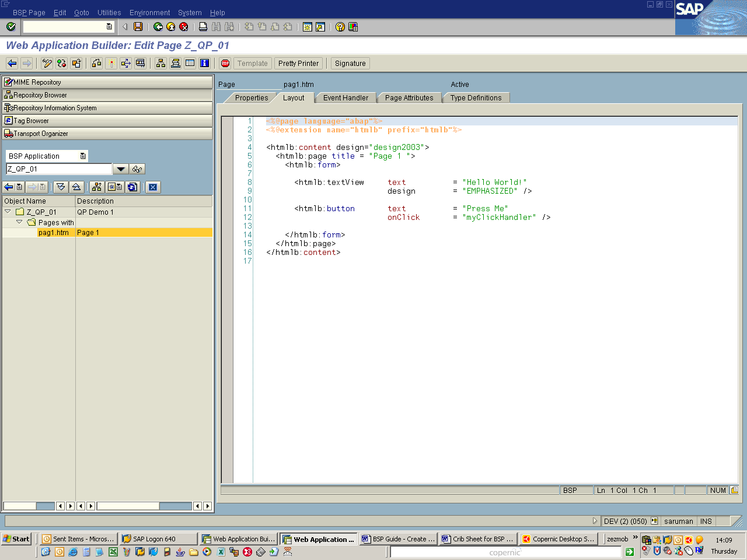Viewport: 747px width, 560px height.
Task: Switch to Crib Sheet for BSP taskbar window
Action: [x=479, y=539]
